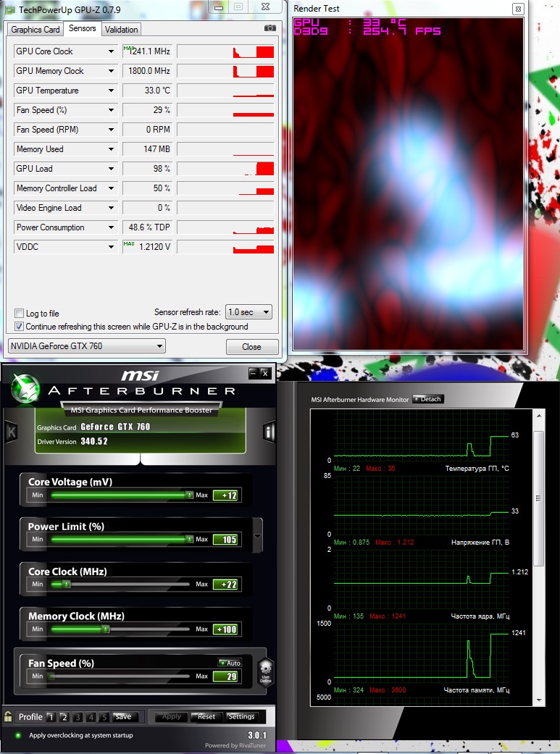
Task: Open Afterburner Kombustor K icon
Action: click(11, 432)
